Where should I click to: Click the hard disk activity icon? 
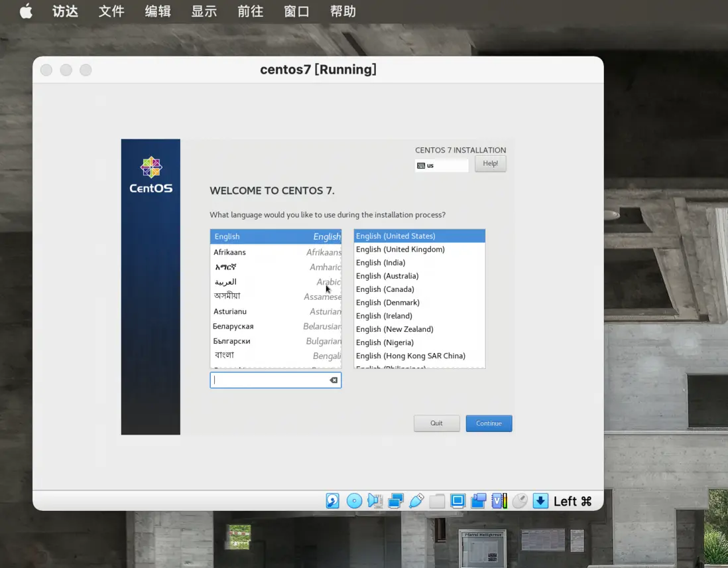(x=333, y=501)
